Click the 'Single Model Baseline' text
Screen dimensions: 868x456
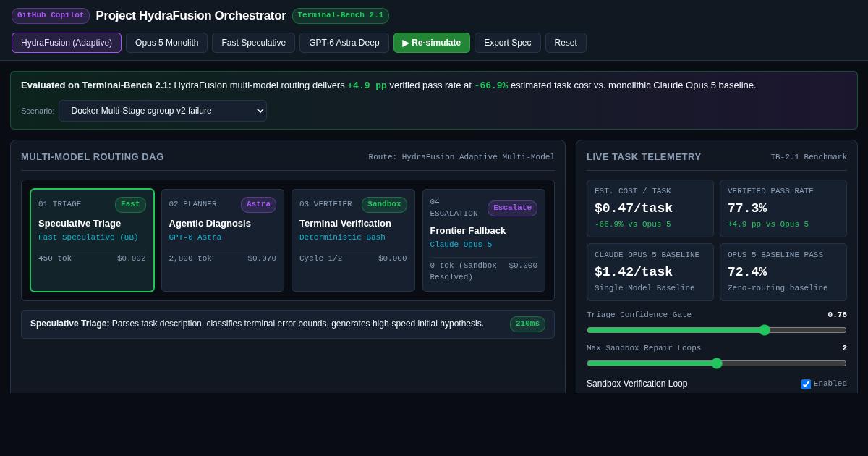pos(644,288)
